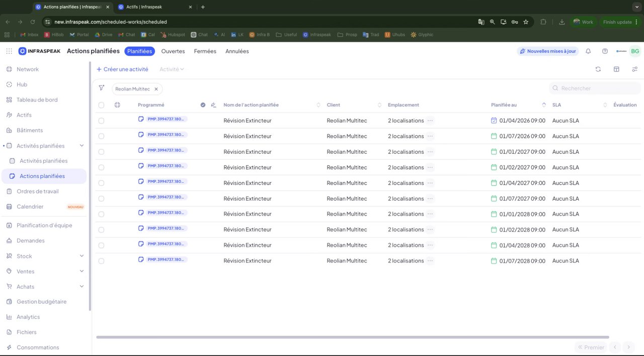Open the column layout icon
Viewport: 644px width, 356px height.
(x=616, y=69)
